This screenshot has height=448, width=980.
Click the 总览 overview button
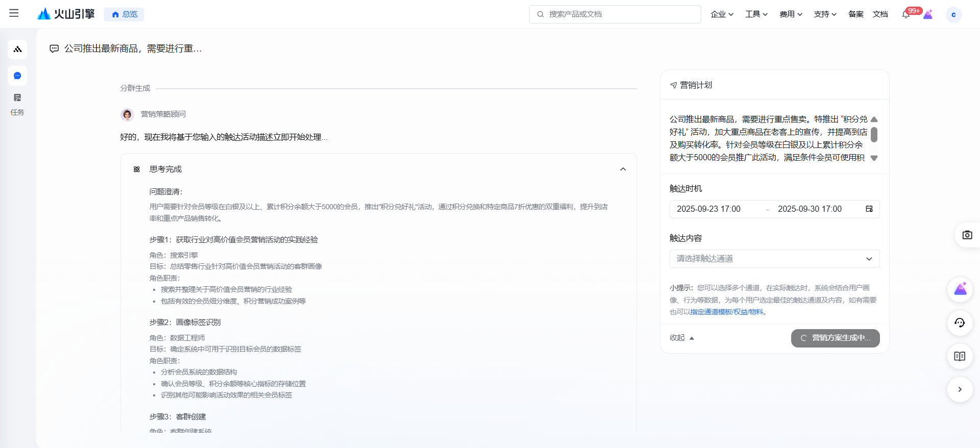124,14
